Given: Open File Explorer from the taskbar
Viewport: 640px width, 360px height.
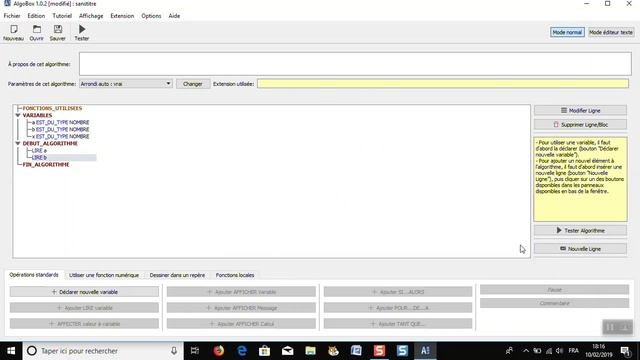Looking at the screenshot, I should (310, 351).
